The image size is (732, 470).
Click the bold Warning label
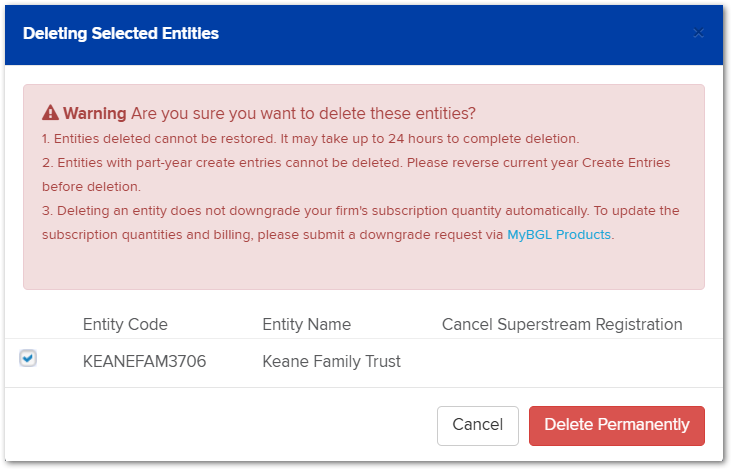pos(95,113)
